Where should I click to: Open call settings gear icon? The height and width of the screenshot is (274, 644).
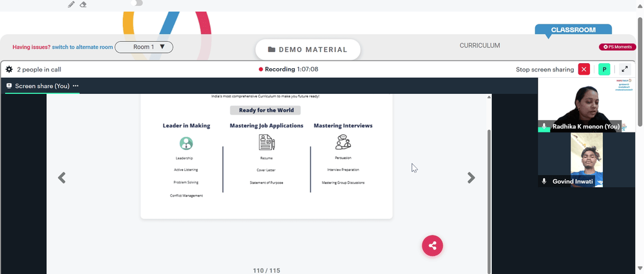coord(9,69)
